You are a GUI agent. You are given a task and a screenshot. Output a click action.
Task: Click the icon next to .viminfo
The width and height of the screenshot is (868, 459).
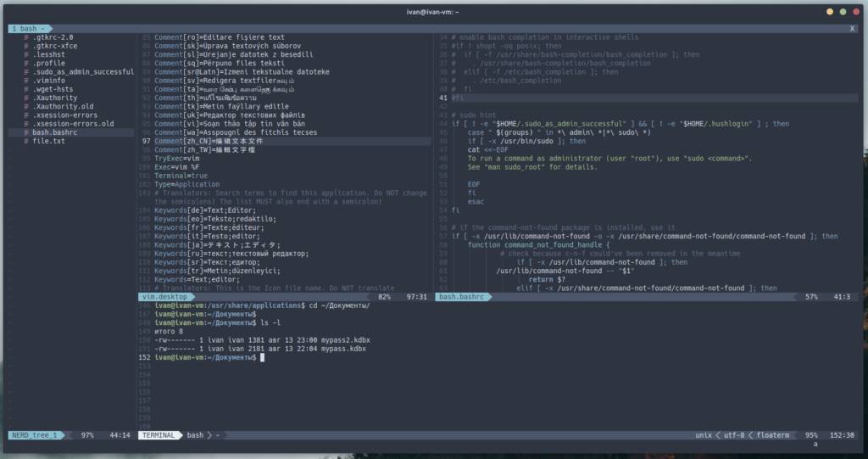(26, 81)
